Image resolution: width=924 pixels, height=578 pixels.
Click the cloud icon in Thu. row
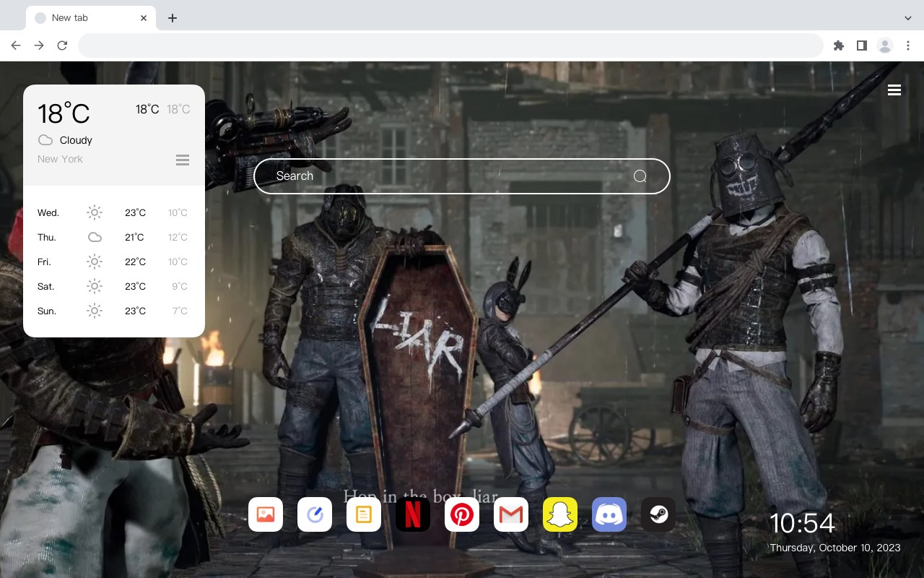tap(95, 237)
